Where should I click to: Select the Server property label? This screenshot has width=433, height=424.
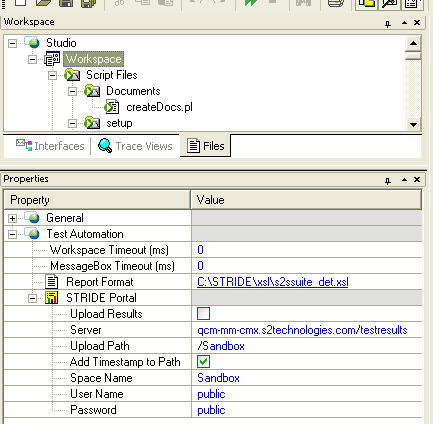86,330
